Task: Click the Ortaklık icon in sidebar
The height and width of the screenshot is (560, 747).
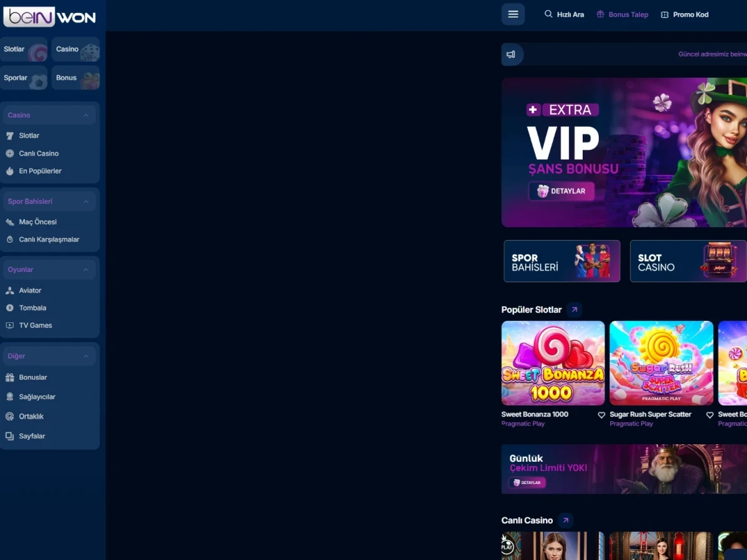Action: pos(10,416)
